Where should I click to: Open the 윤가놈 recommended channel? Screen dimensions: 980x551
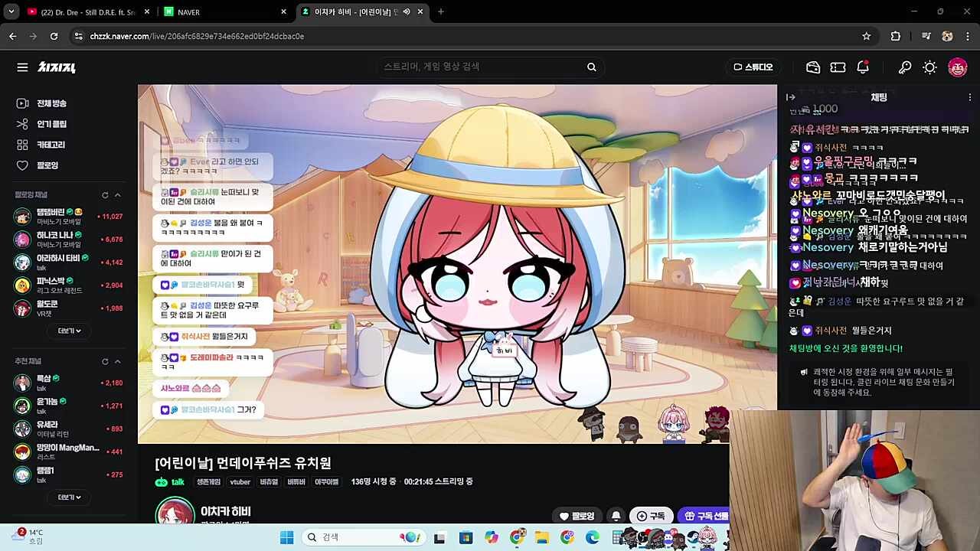tap(68, 406)
